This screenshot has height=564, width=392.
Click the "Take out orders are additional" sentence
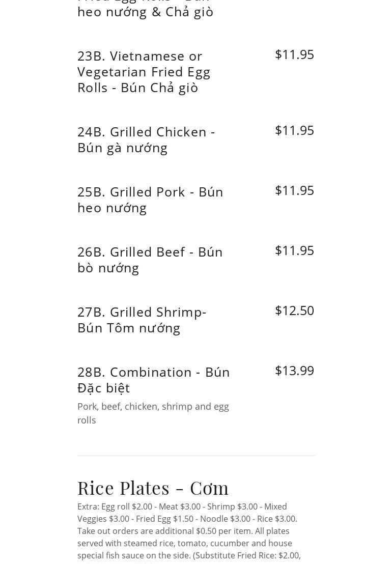tap(135, 531)
